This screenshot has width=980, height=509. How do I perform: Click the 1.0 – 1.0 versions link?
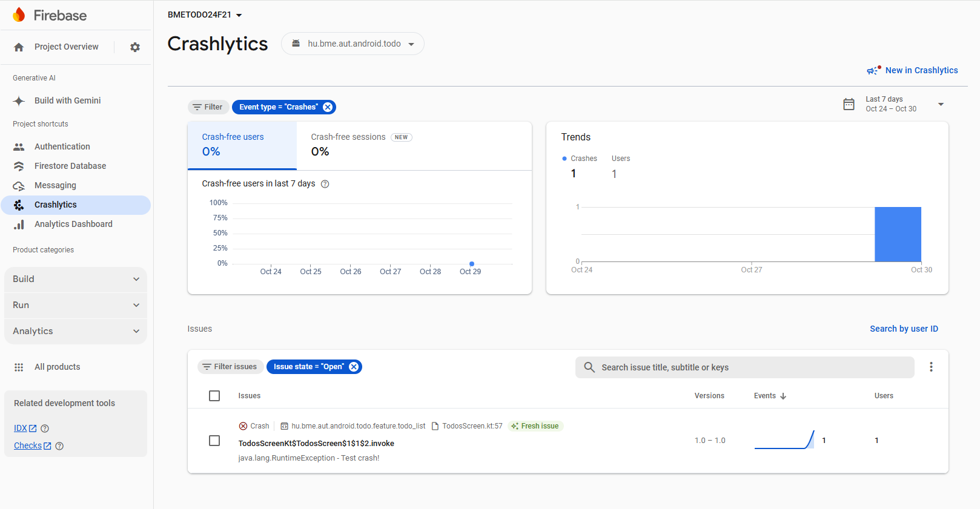710,441
